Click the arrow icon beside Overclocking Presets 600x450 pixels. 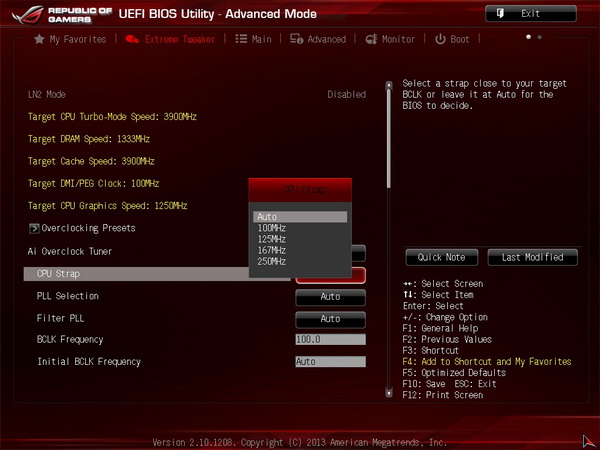coord(34,228)
